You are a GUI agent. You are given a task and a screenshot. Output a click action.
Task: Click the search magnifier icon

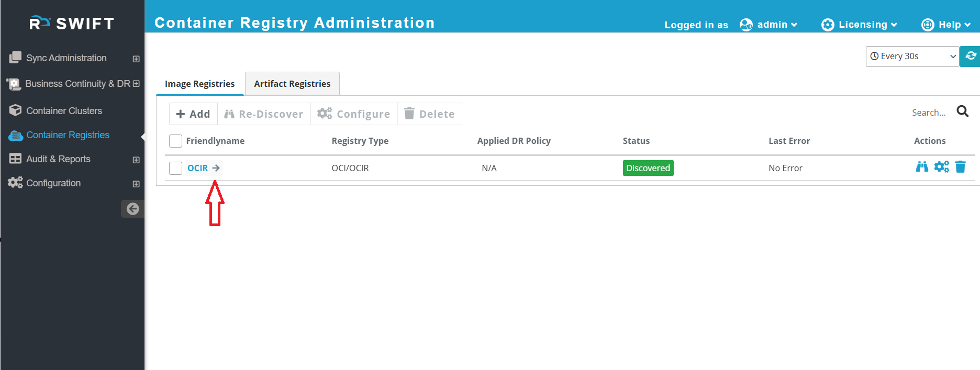962,111
